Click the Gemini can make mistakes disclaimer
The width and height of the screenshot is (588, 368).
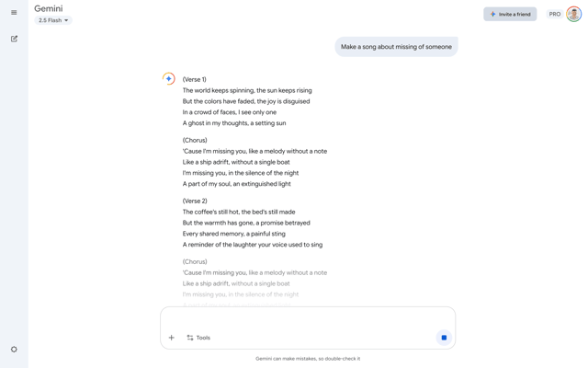(x=308, y=359)
